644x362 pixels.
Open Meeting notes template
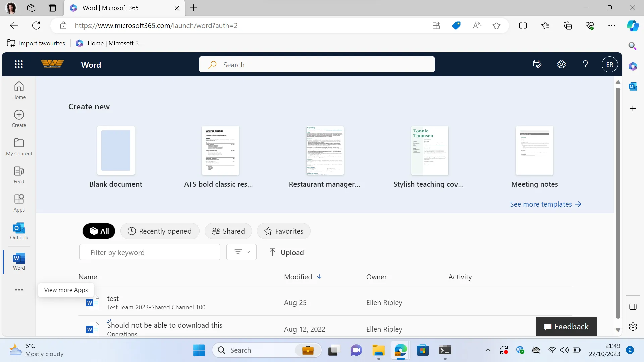click(535, 157)
